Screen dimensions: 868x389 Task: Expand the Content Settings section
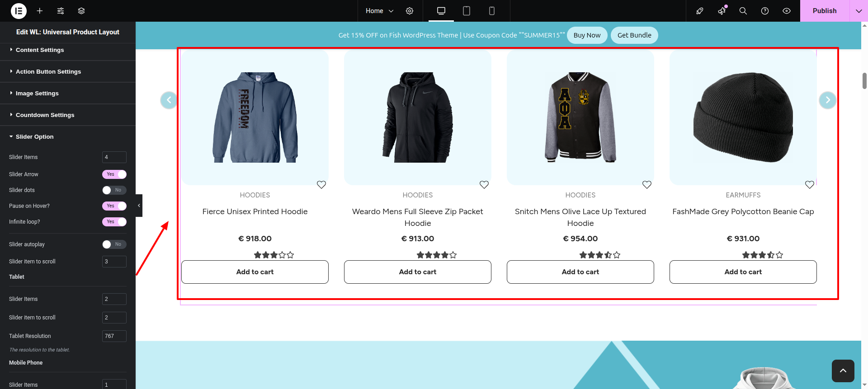(40, 50)
